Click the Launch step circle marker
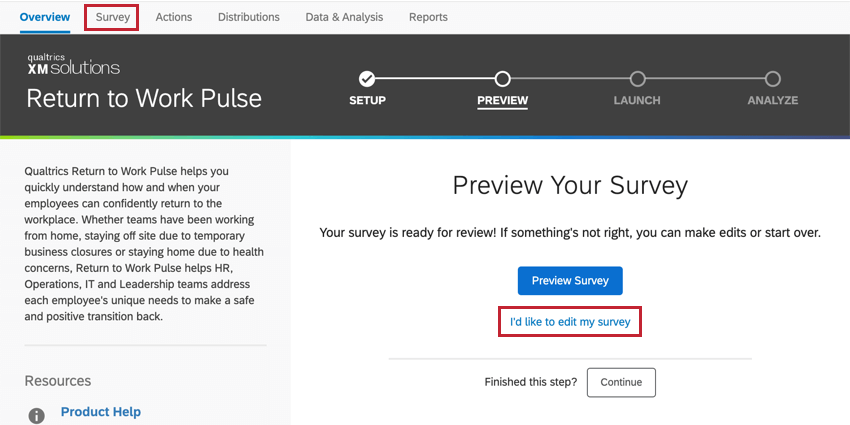 point(638,79)
